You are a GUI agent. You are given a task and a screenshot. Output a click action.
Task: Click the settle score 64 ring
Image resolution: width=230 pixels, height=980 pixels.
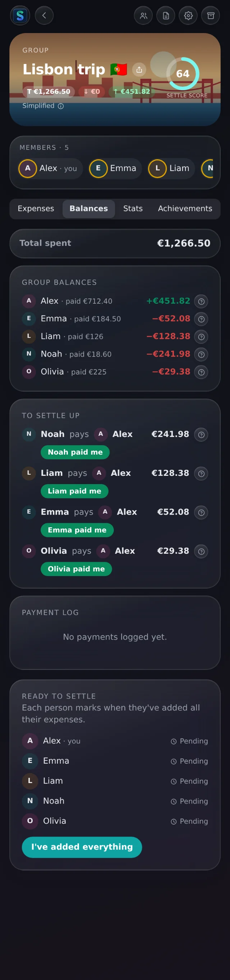183,73
